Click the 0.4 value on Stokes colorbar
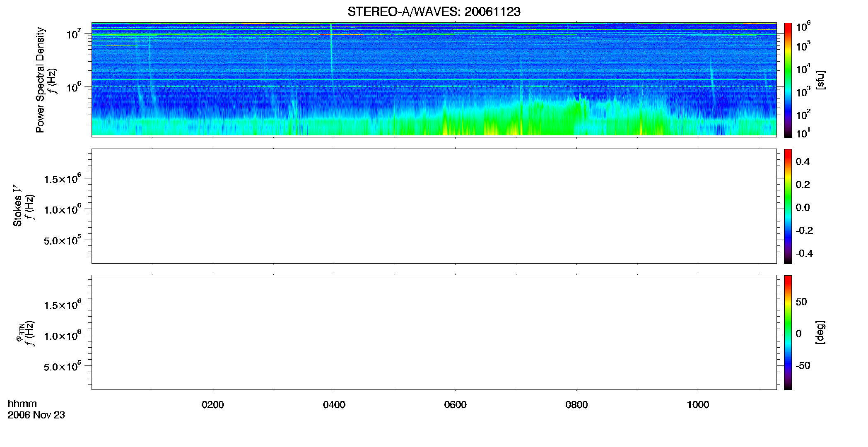The image size is (868, 447). pyautogui.click(x=803, y=162)
